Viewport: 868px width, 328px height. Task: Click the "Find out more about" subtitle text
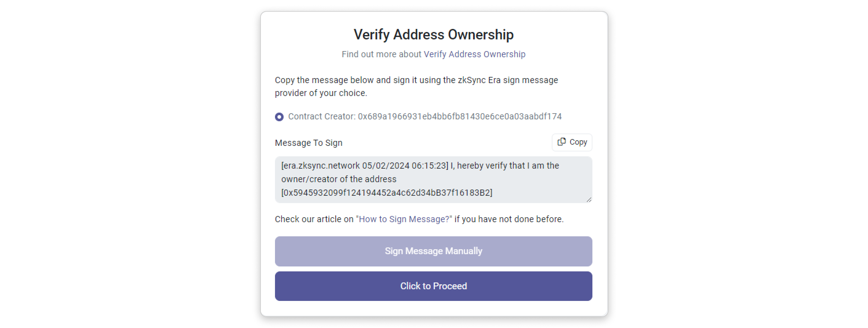coord(381,54)
